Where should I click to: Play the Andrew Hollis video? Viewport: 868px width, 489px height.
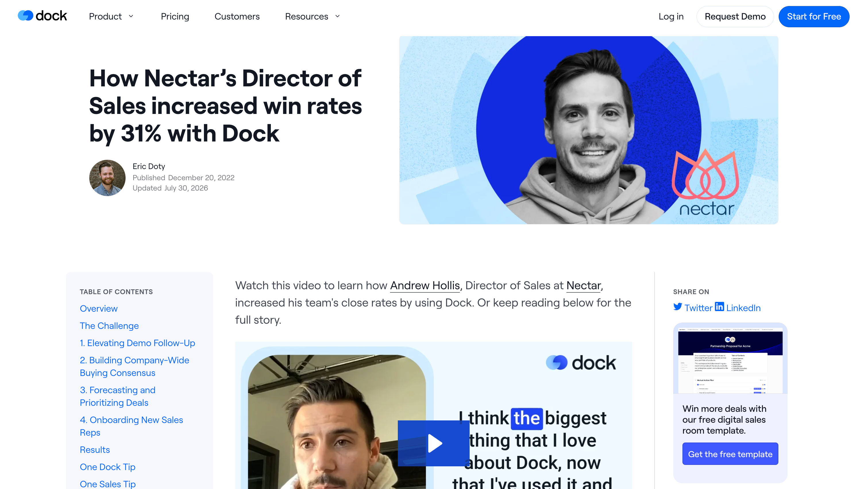point(433,443)
